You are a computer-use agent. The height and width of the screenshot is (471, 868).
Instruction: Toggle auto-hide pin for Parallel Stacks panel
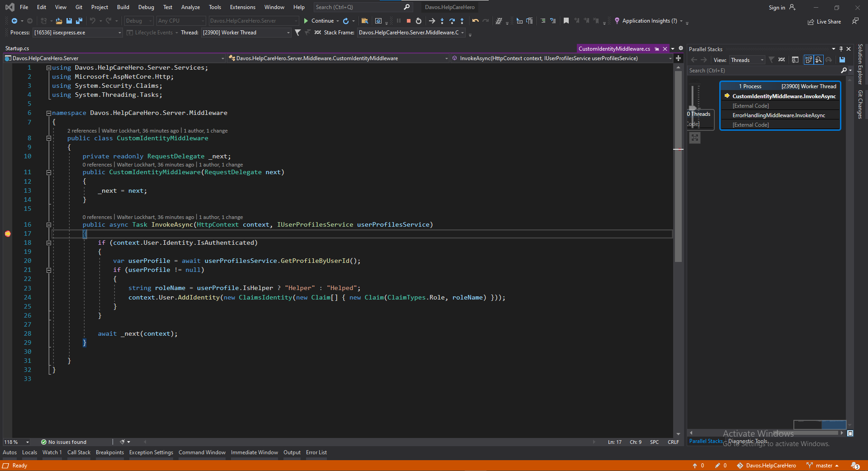[841, 49]
